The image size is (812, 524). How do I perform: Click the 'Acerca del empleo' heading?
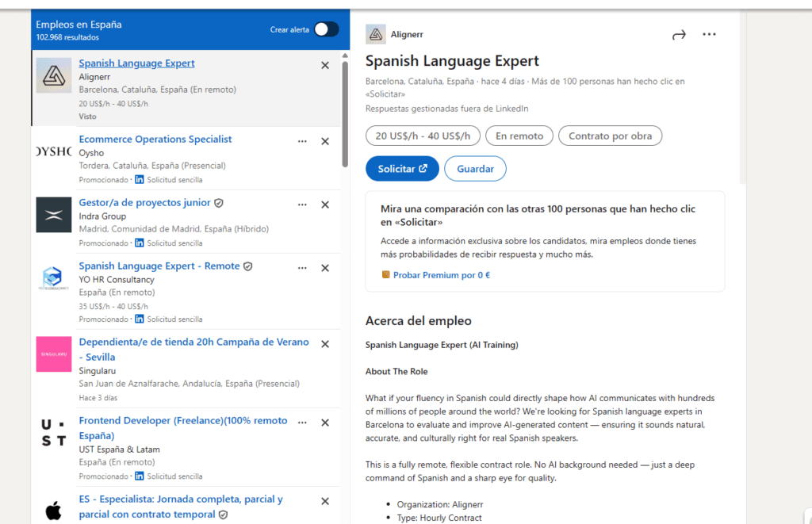point(419,321)
